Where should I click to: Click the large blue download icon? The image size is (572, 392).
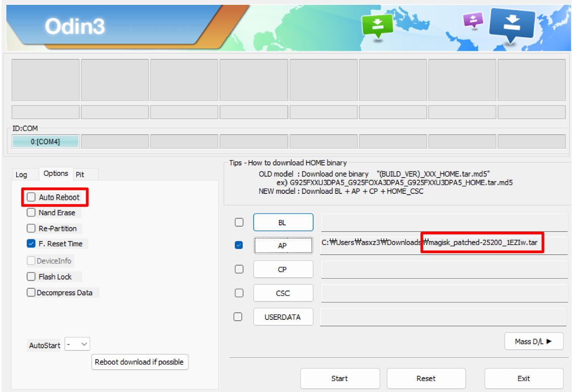[x=512, y=25]
